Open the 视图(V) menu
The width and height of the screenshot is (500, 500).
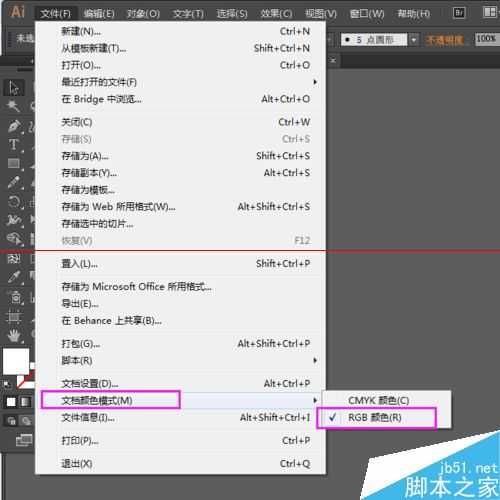(321, 14)
